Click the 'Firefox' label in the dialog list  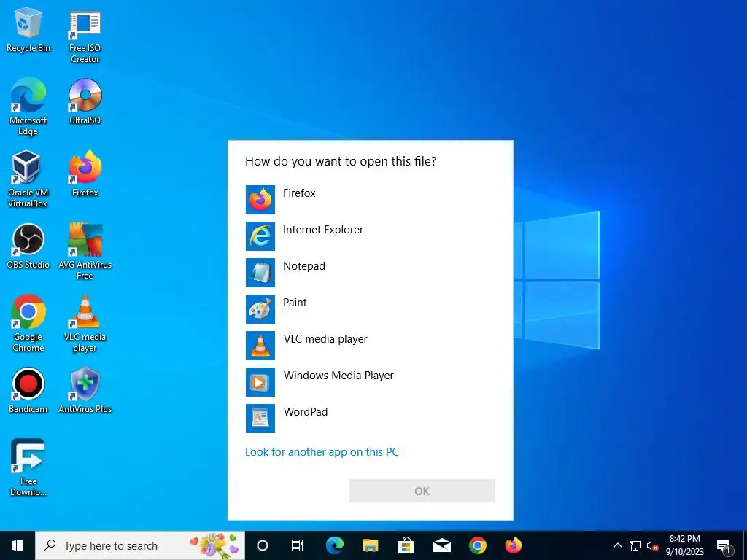click(299, 192)
